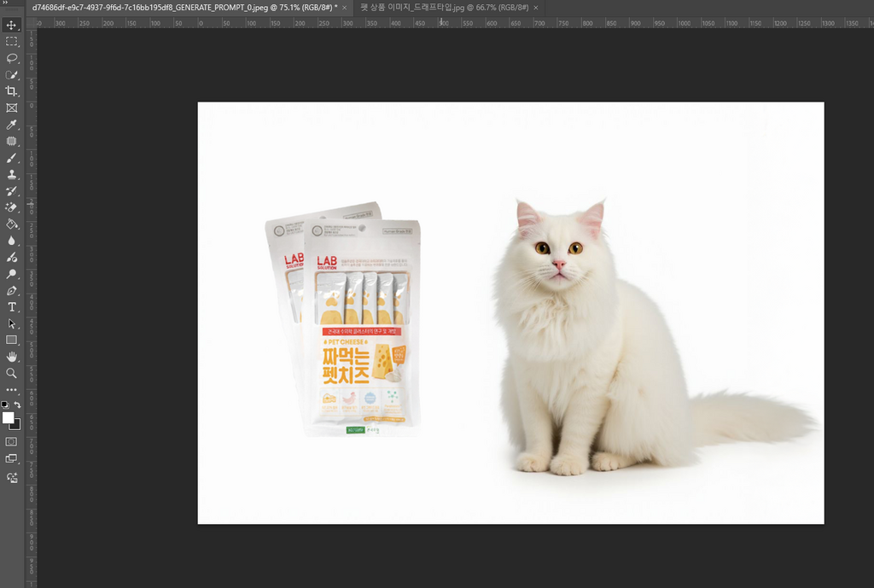Viewport: 874px width, 588px height.
Task: Select the Horizontal Type tool
Action: (11, 307)
